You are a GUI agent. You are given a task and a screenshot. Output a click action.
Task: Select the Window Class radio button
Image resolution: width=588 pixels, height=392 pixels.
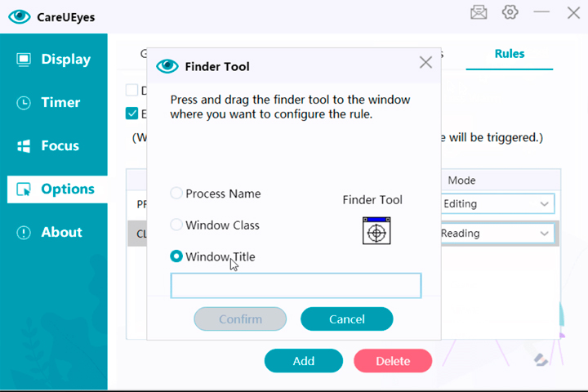click(176, 225)
